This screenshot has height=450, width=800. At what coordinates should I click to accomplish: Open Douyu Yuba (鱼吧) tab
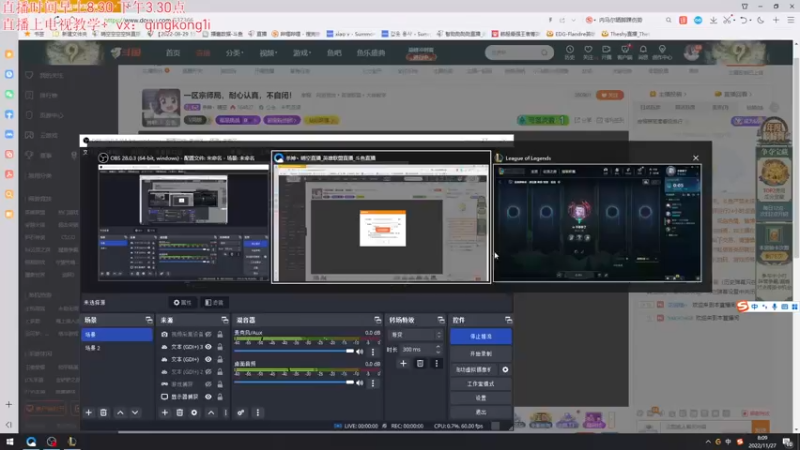(x=334, y=53)
